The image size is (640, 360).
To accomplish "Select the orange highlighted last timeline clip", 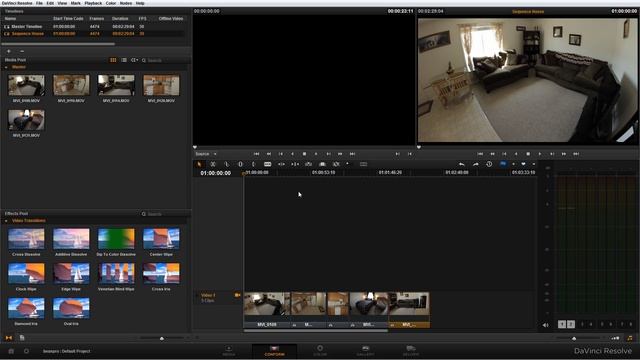I will click(409, 310).
